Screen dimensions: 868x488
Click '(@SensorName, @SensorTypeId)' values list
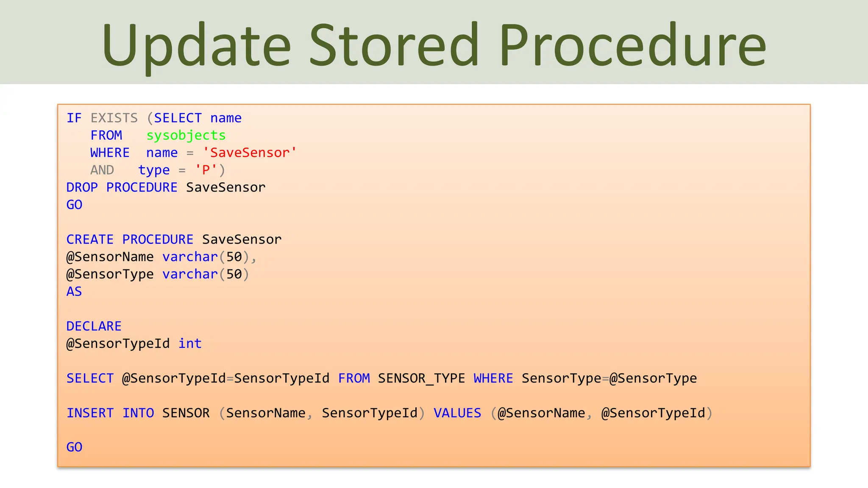pyautogui.click(x=601, y=413)
